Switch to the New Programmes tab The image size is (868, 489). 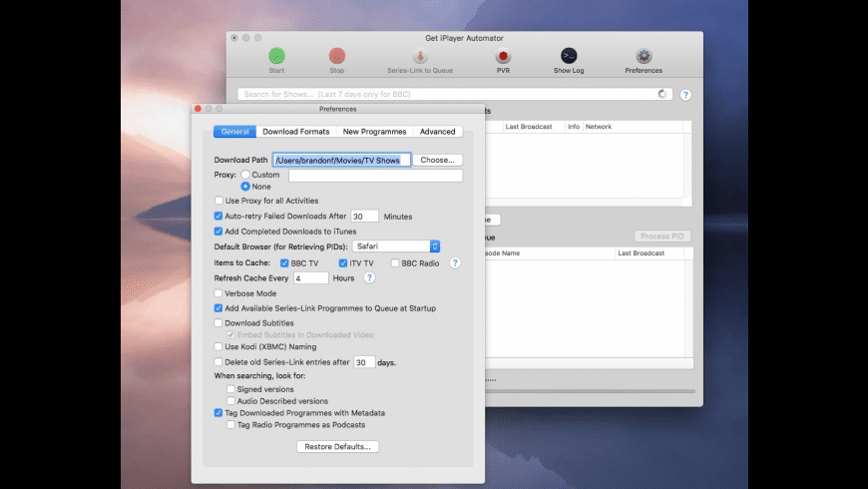pos(375,132)
